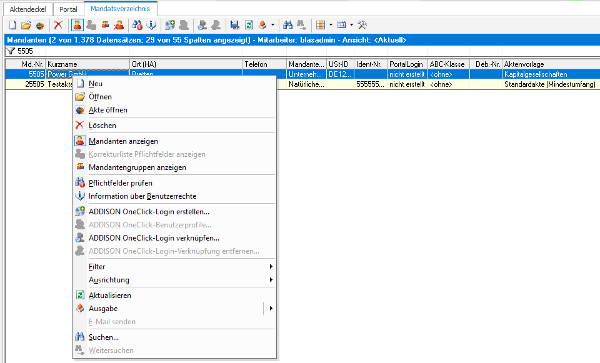
Task: Click the funnel filter icon in filter row
Action: click(x=10, y=51)
